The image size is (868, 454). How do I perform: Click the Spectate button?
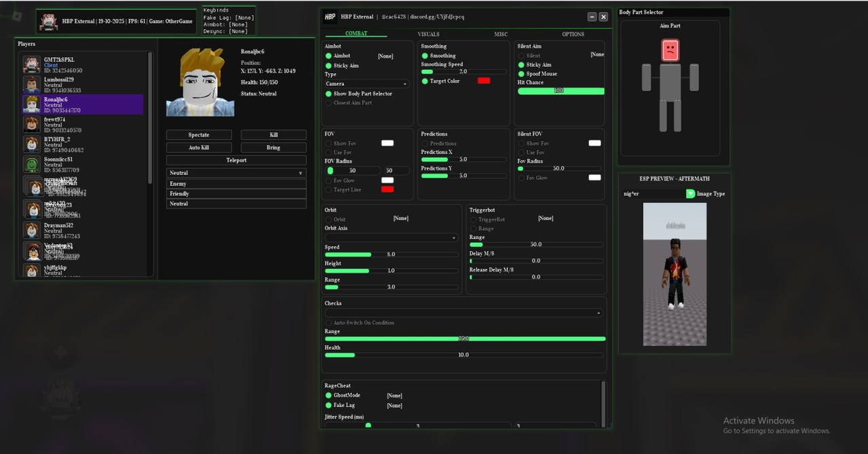199,135
